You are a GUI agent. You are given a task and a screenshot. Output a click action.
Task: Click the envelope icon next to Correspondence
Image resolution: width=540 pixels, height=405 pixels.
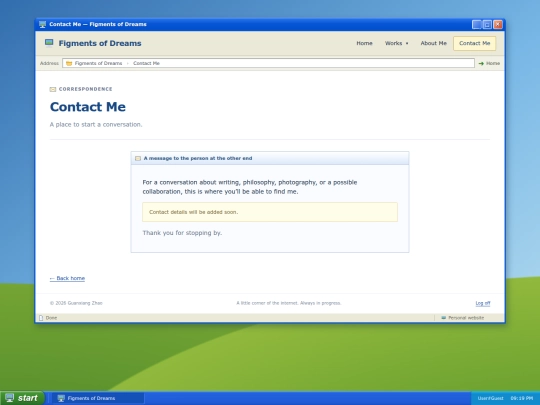coord(53,89)
